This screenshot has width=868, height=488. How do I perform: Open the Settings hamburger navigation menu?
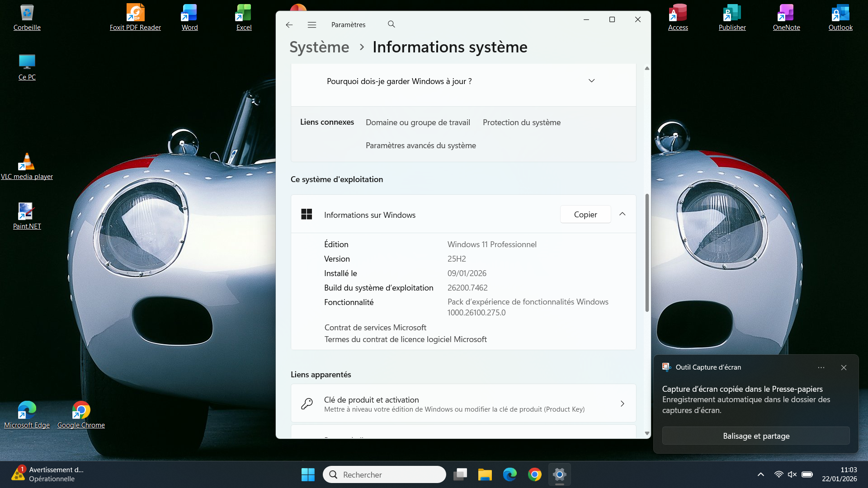pos(312,25)
